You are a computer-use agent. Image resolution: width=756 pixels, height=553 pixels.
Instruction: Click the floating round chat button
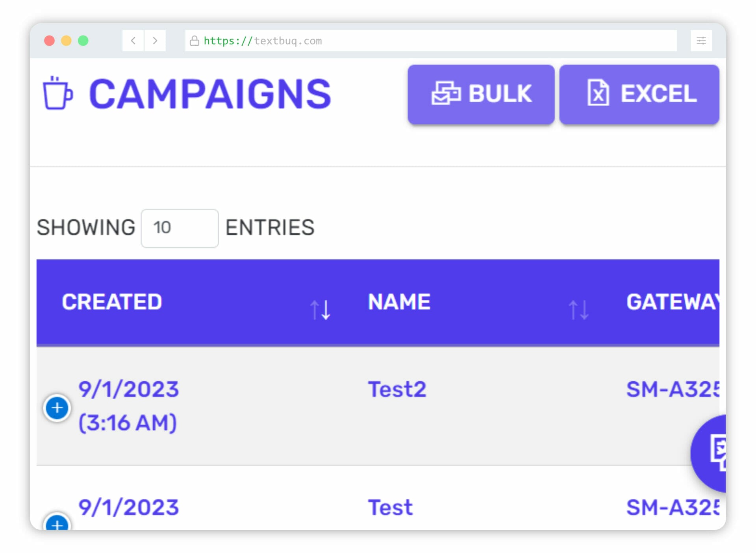[x=711, y=453]
